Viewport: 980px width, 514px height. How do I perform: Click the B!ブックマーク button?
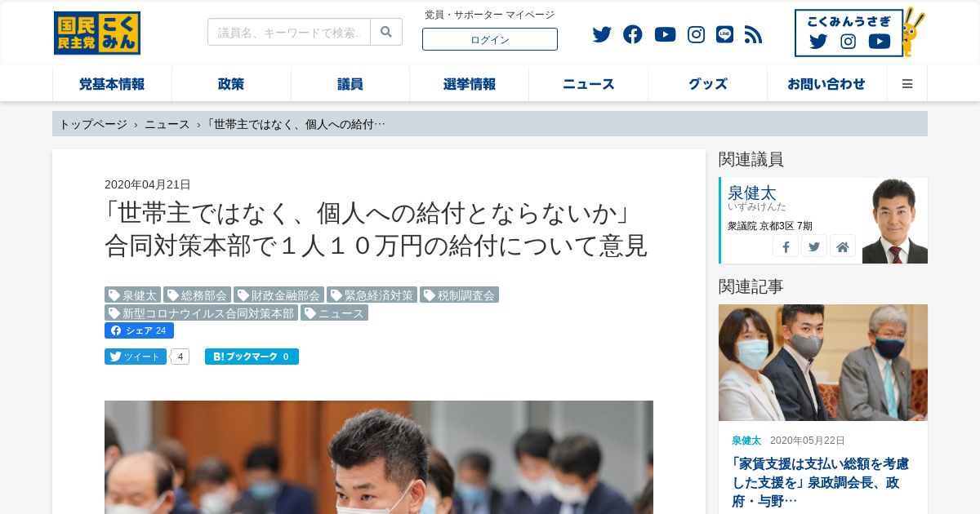tap(252, 357)
